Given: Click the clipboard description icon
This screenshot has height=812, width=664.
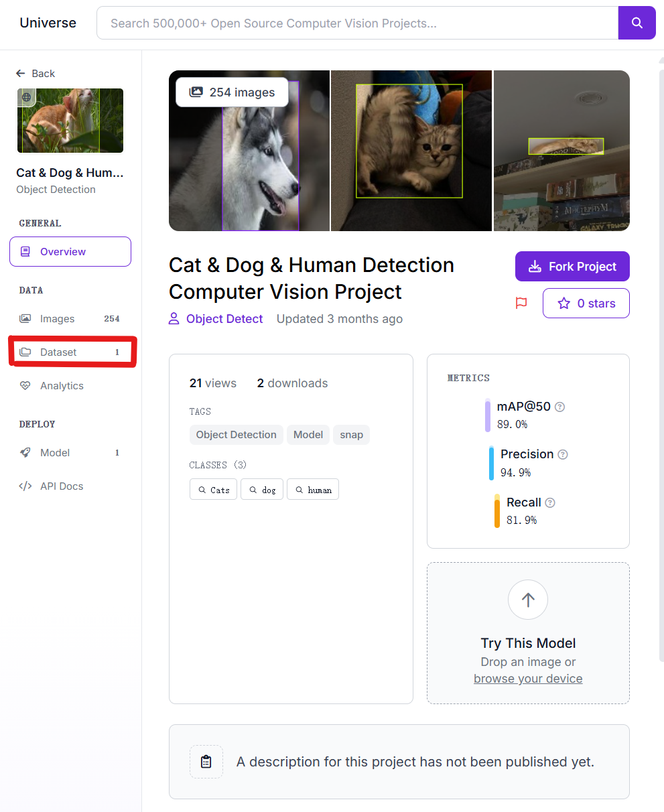Looking at the screenshot, I should coord(206,762).
